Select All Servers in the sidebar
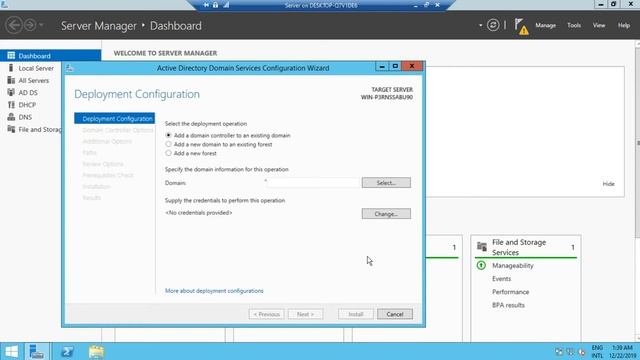This screenshot has width=640, height=360. click(33, 80)
